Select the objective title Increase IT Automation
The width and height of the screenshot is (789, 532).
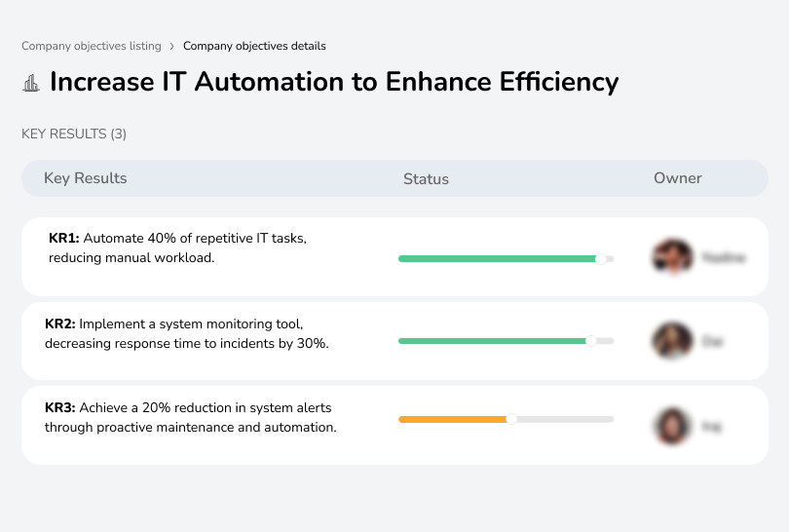click(334, 82)
